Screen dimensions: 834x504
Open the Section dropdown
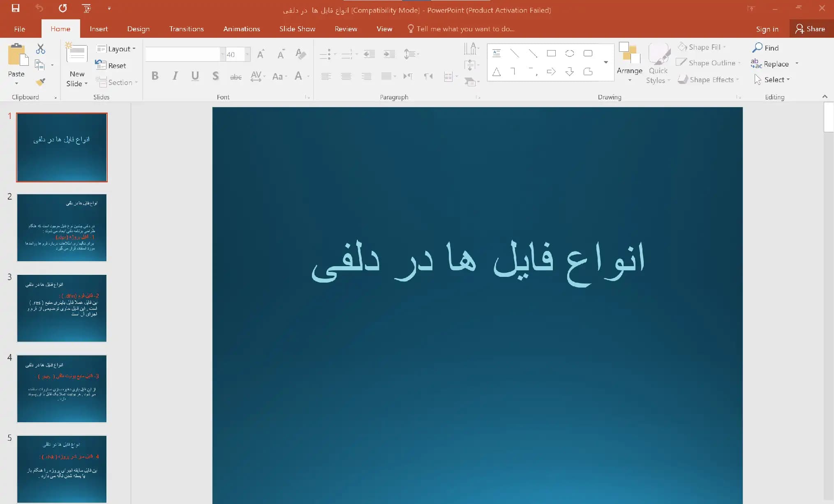[x=117, y=82]
